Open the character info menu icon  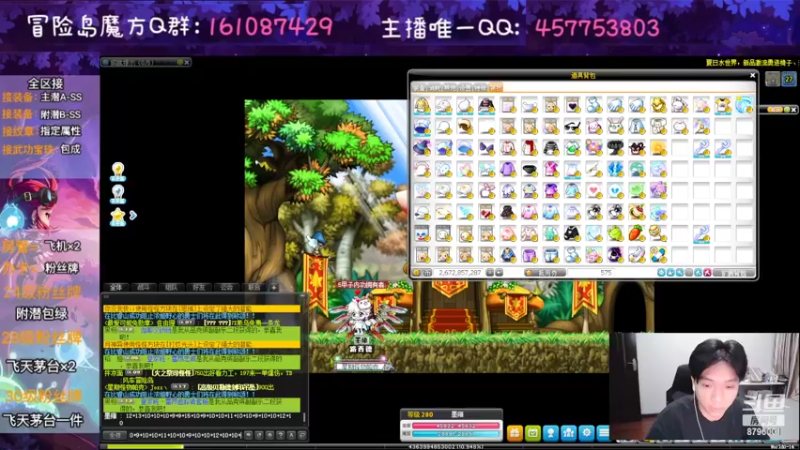pos(551,433)
